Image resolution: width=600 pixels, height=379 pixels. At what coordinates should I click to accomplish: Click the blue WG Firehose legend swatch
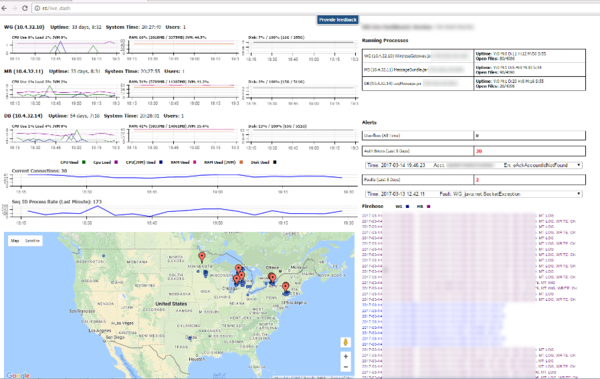point(407,206)
